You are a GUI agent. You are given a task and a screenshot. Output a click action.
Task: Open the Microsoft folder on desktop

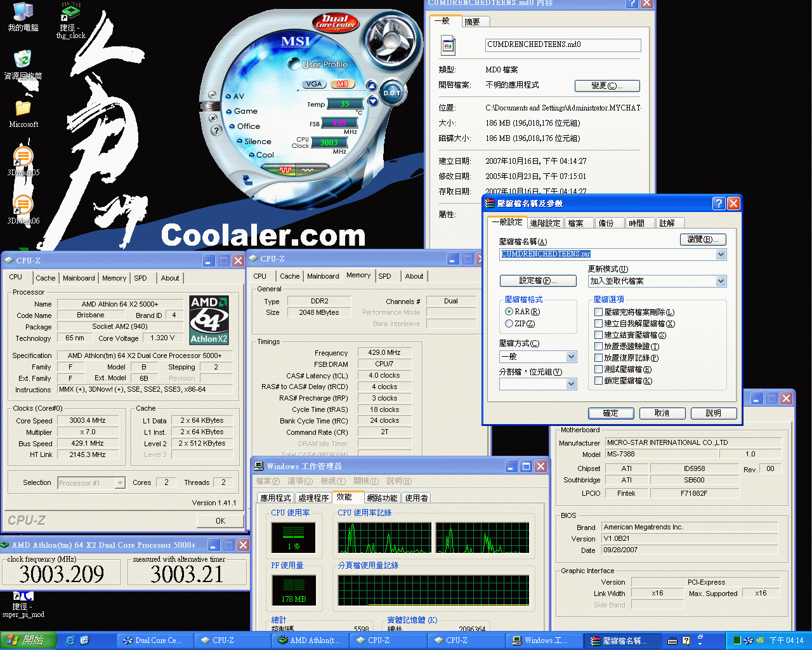(x=23, y=108)
